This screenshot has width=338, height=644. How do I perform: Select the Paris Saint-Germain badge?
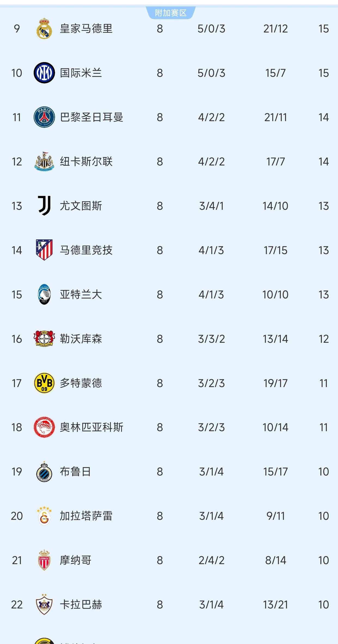pyautogui.click(x=44, y=117)
